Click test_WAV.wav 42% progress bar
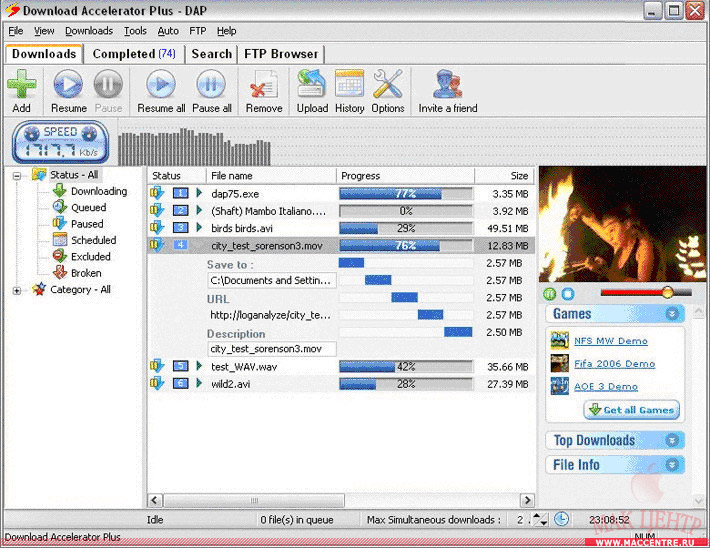Image resolution: width=710 pixels, height=548 pixels. click(406, 366)
